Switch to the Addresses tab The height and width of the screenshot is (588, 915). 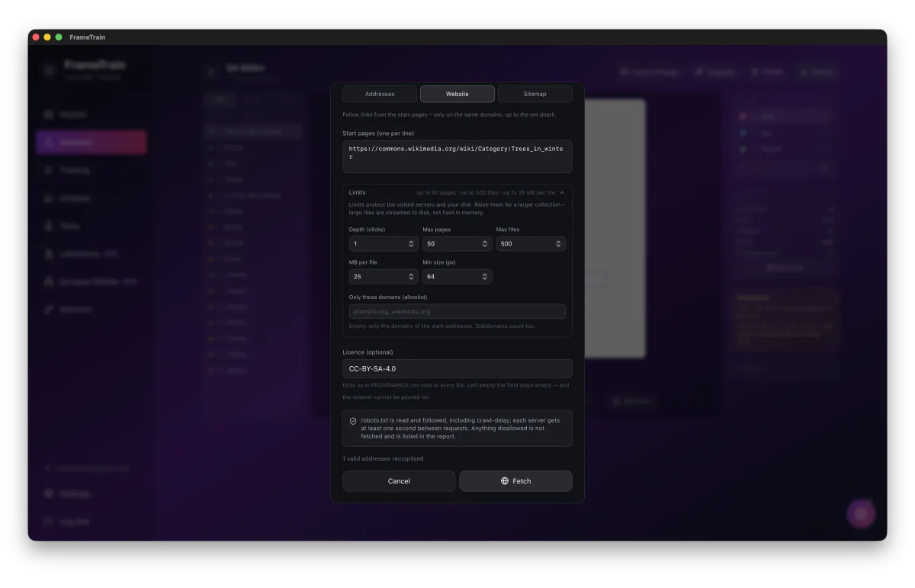coord(380,94)
